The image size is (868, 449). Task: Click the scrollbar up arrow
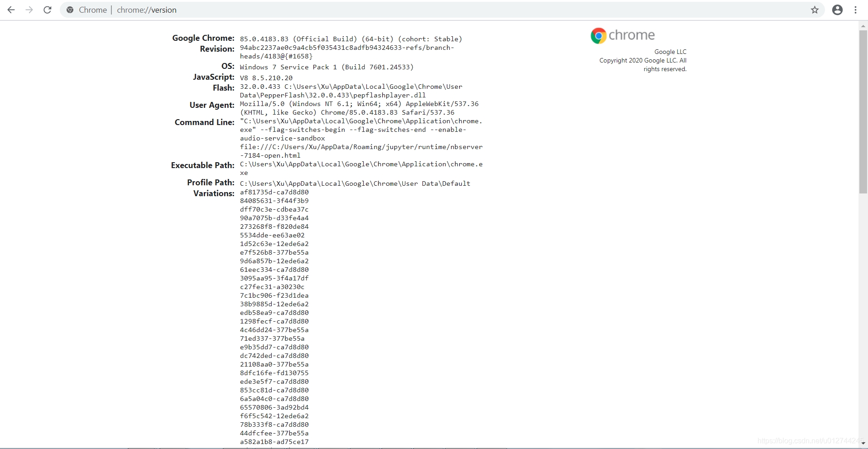(863, 26)
